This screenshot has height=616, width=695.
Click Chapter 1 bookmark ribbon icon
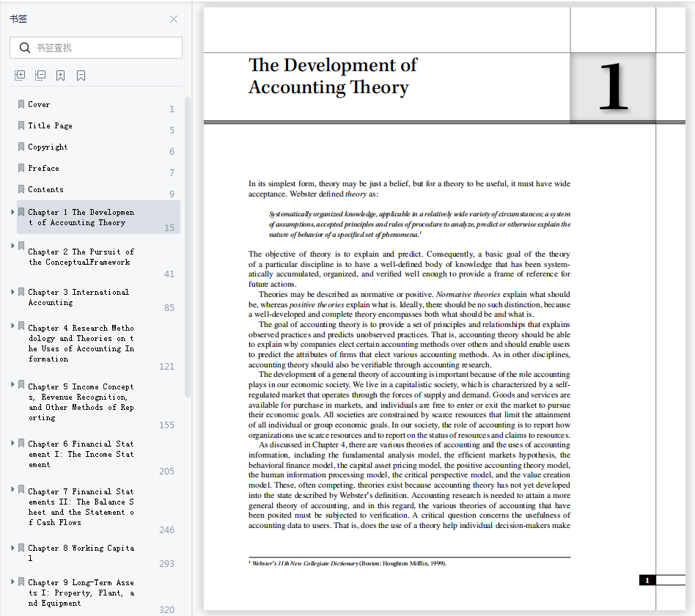click(21, 212)
